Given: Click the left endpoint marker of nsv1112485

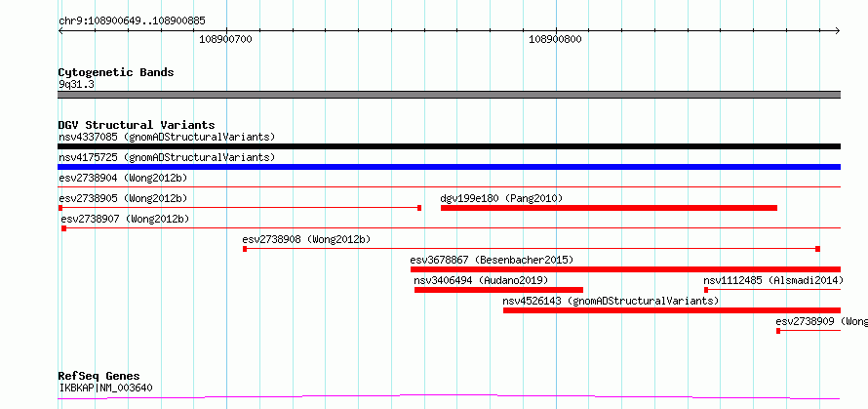Looking at the screenshot, I should (706, 290).
